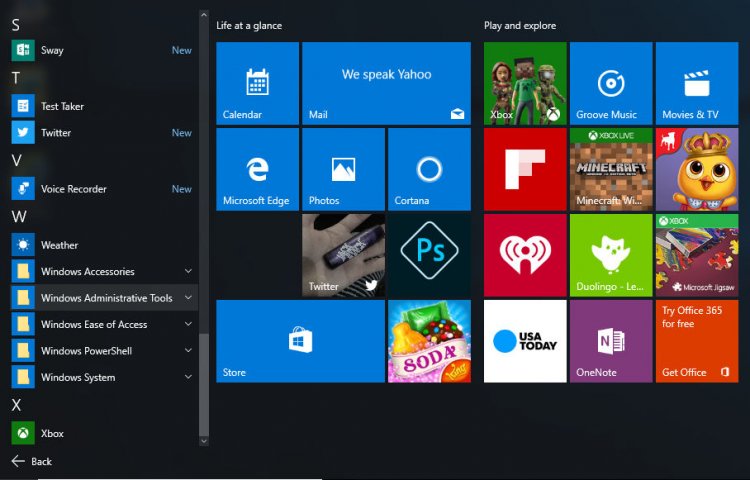Expand the Windows Ease of Access chevron
This screenshot has width=750, height=480.
(x=188, y=324)
